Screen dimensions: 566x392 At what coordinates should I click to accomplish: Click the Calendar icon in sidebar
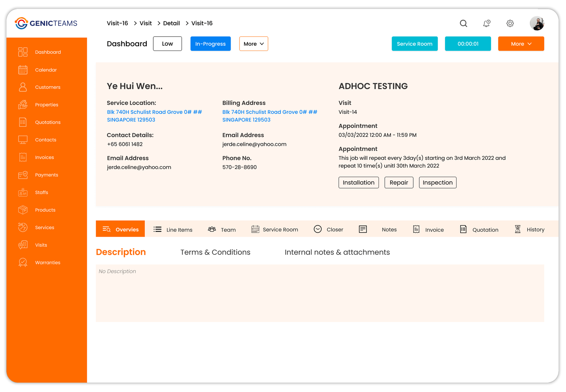[x=23, y=70]
